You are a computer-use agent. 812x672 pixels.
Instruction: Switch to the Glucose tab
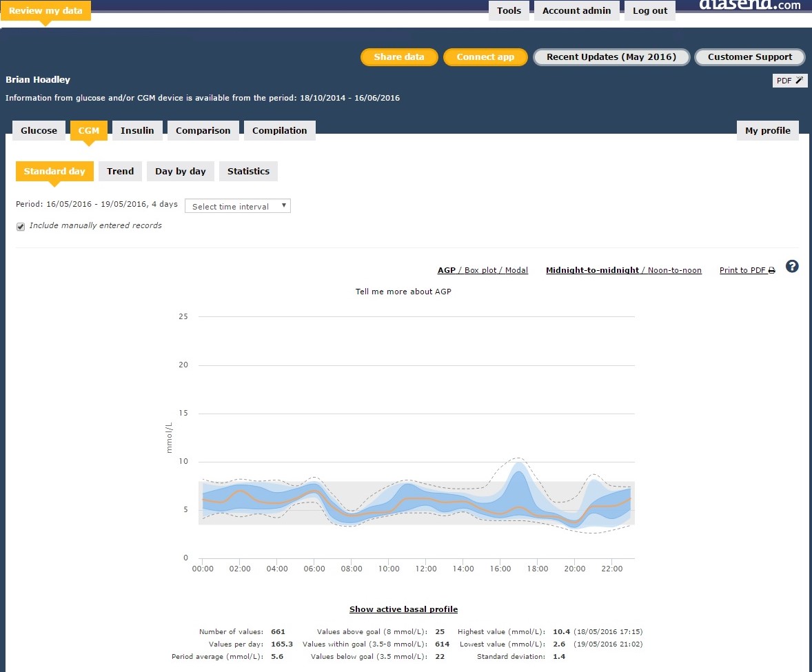point(39,130)
